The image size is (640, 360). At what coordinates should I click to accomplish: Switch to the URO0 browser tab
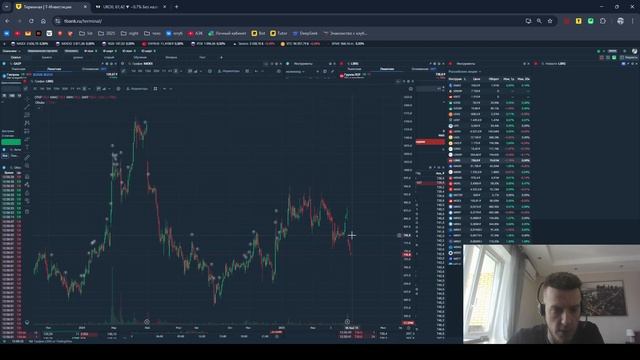tap(131, 7)
